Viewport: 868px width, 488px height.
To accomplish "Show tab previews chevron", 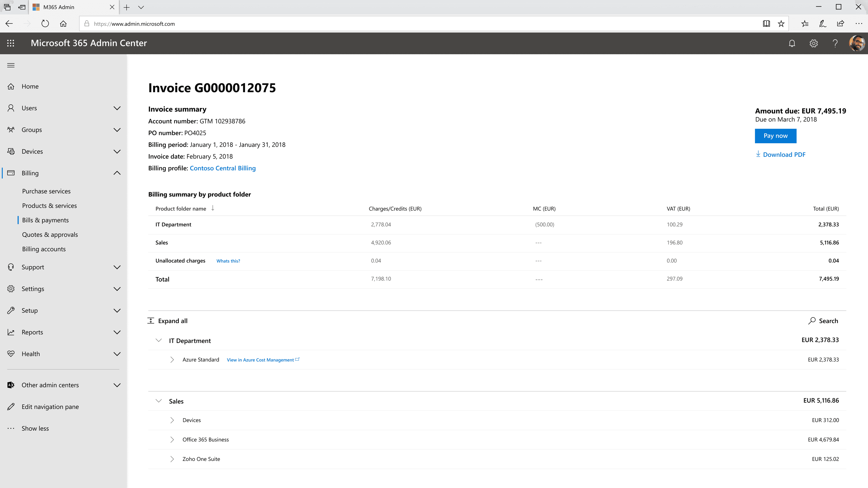I will tap(141, 7).
